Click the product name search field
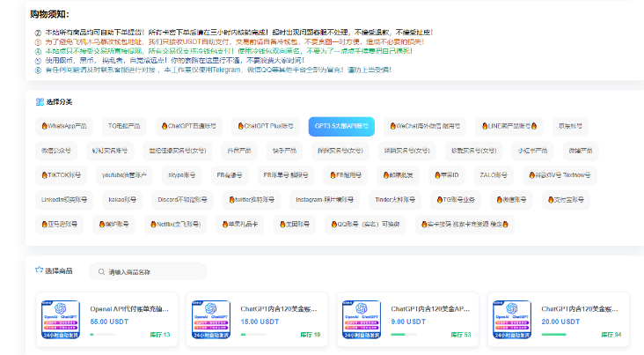This screenshot has width=644, height=355. [x=148, y=272]
